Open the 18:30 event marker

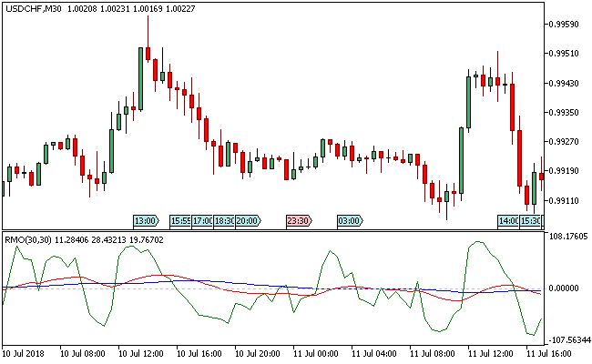(224, 220)
